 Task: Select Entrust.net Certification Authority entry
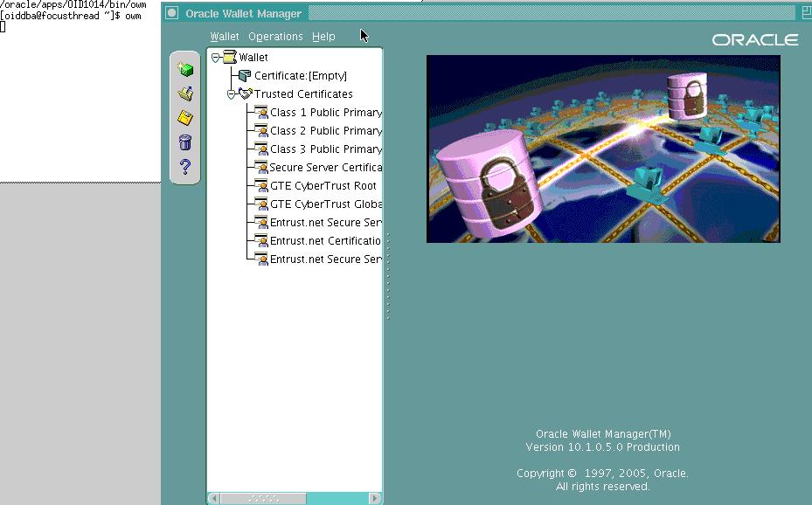326,241
